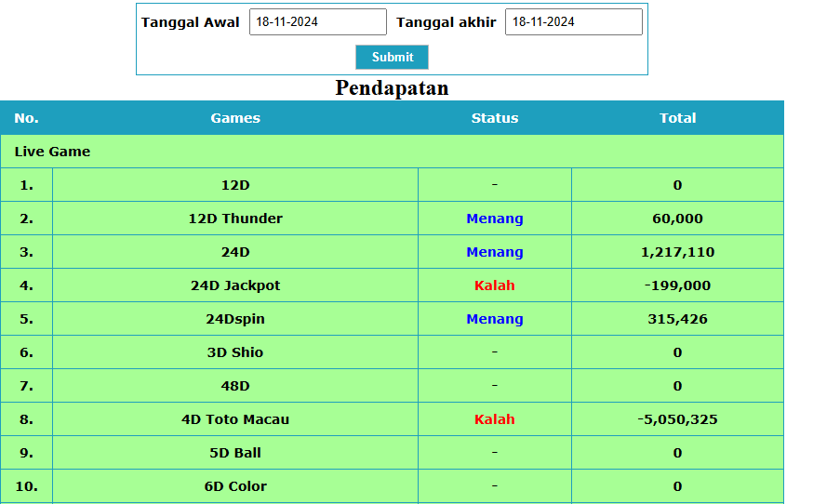Click the 0 total in 3D Shio row
The image size is (840, 504).
tap(678, 352)
